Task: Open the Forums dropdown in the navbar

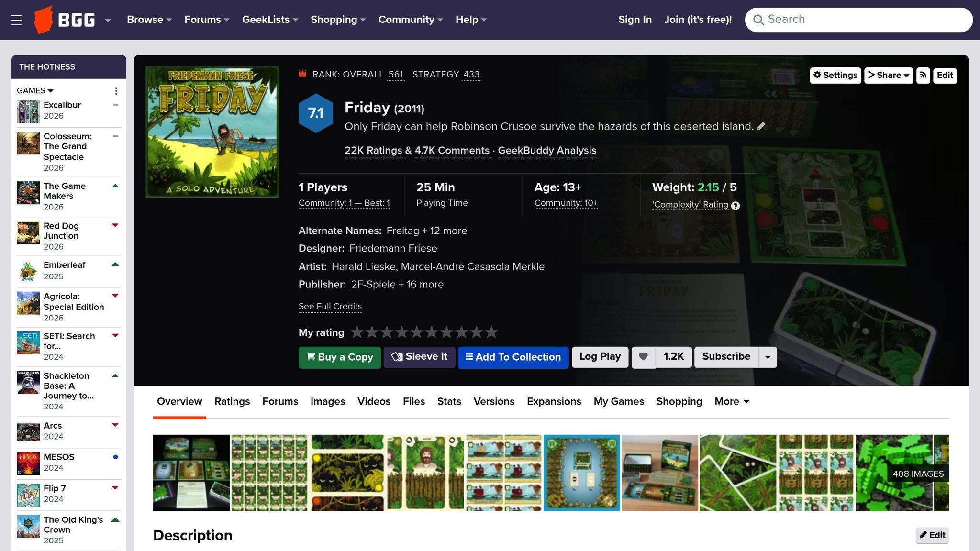Action: pos(207,20)
